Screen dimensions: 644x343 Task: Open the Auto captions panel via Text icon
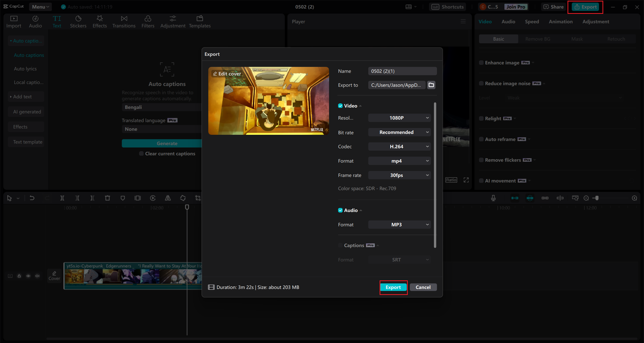click(x=57, y=21)
